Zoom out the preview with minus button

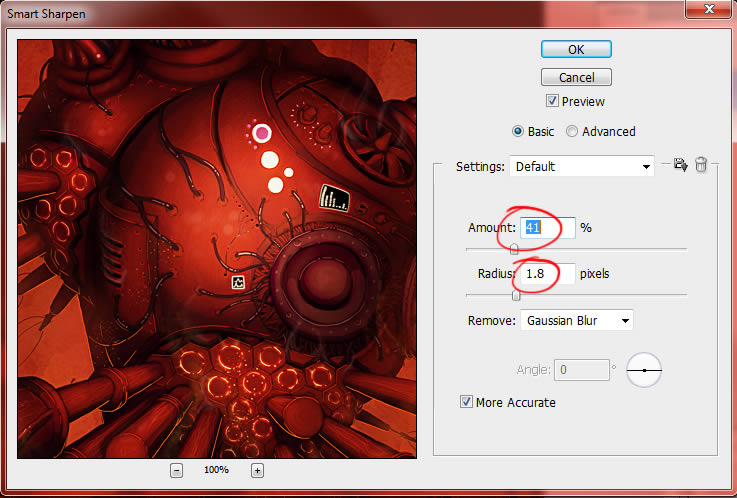pos(176,470)
